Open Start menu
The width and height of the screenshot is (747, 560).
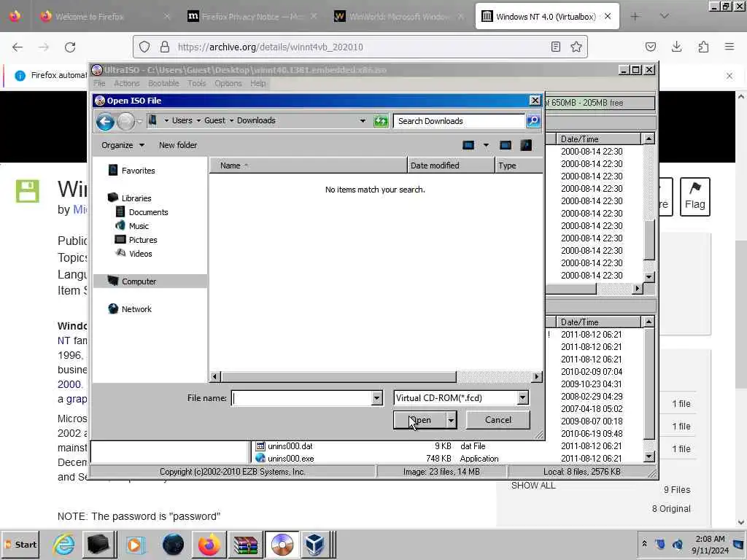[x=20, y=544]
